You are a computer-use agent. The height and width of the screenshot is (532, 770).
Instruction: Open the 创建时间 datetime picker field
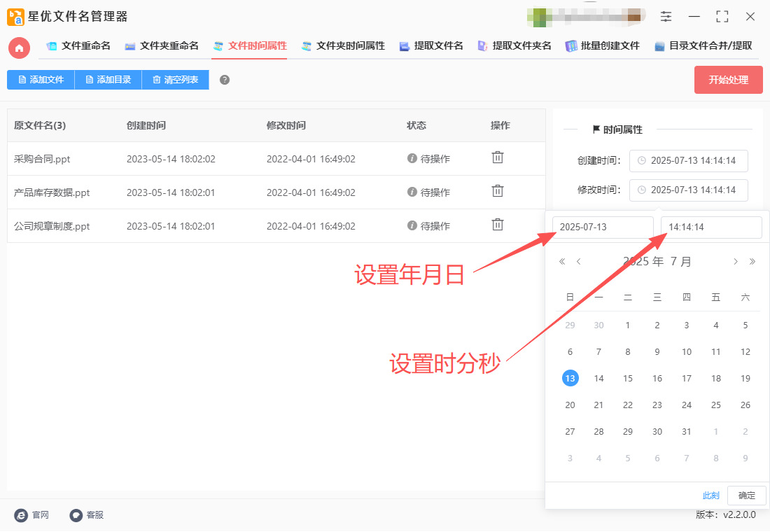click(688, 160)
